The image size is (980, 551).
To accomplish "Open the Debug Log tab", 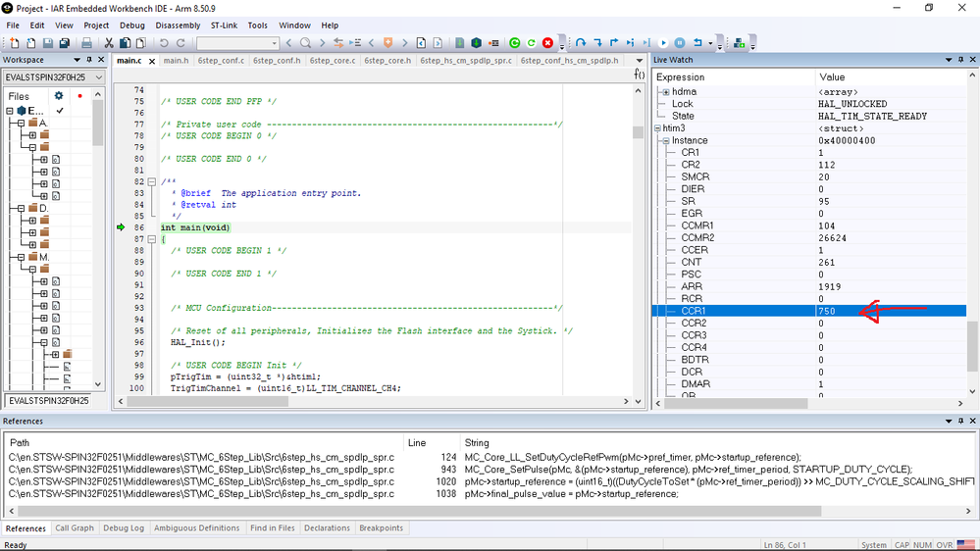I will click(124, 527).
